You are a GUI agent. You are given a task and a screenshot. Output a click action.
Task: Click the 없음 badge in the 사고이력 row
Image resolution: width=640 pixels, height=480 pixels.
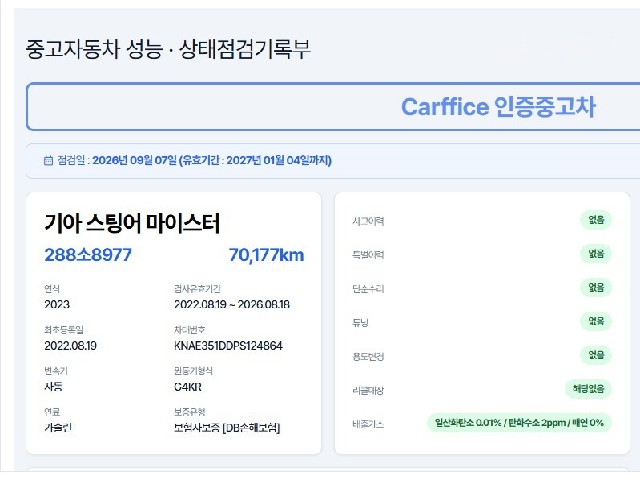coord(596,220)
